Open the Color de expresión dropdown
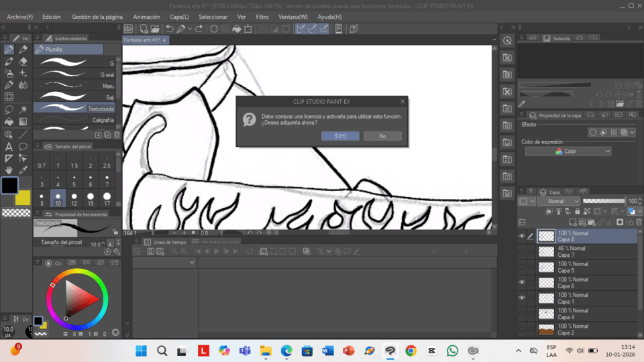The width and height of the screenshot is (644, 362). (x=568, y=152)
